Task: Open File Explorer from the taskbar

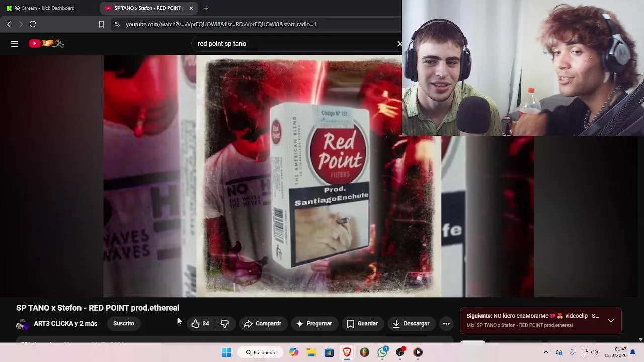Action: coord(311,352)
